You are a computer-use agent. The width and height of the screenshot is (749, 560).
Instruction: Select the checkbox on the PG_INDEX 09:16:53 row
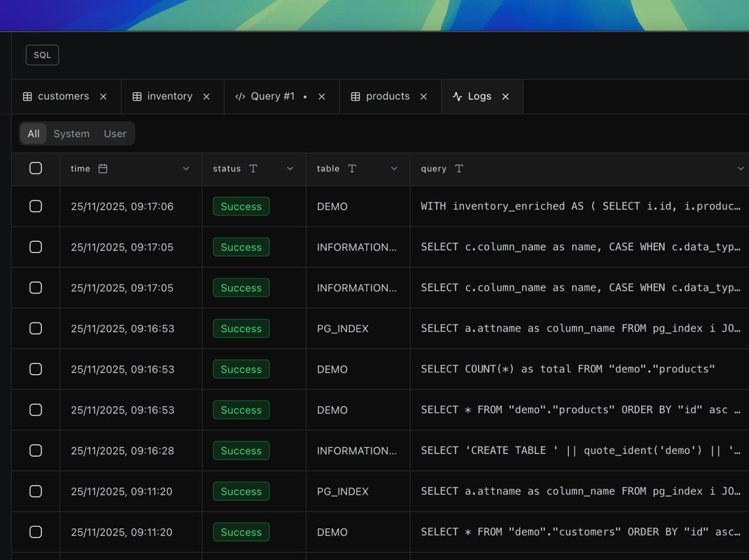[36, 328]
